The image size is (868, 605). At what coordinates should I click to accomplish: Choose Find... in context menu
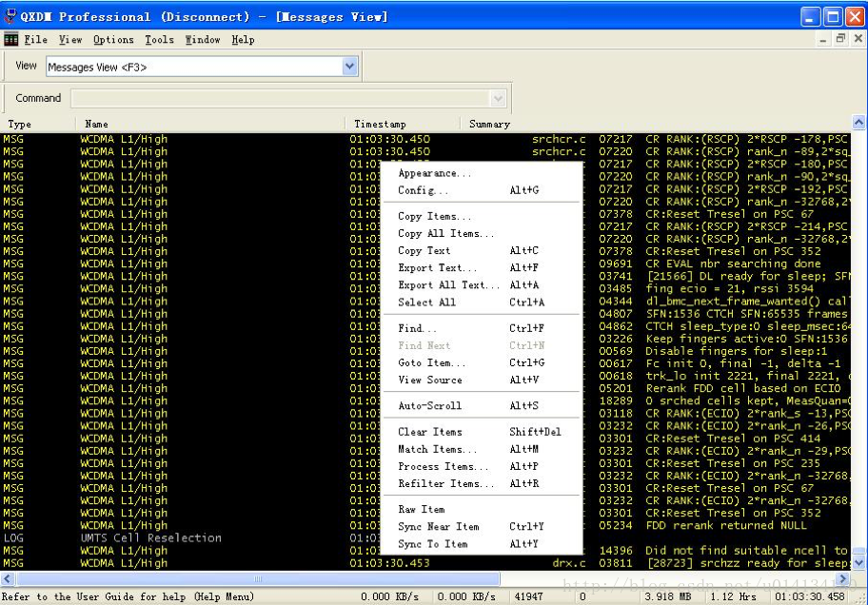pyautogui.click(x=482, y=328)
